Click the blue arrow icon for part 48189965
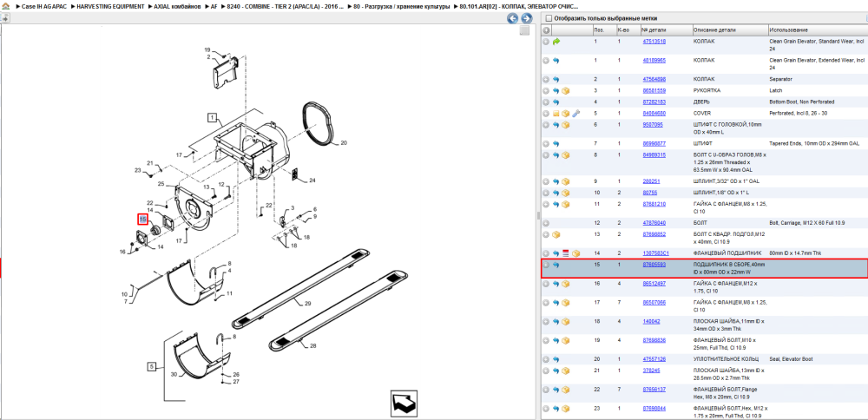Viewport: 868px width, 420px height. [556, 61]
